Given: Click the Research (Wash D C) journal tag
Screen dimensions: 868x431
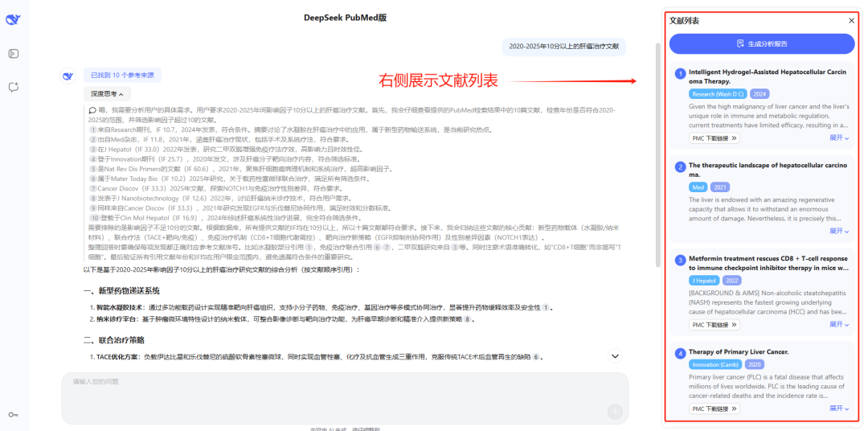Looking at the screenshot, I should pos(719,94).
